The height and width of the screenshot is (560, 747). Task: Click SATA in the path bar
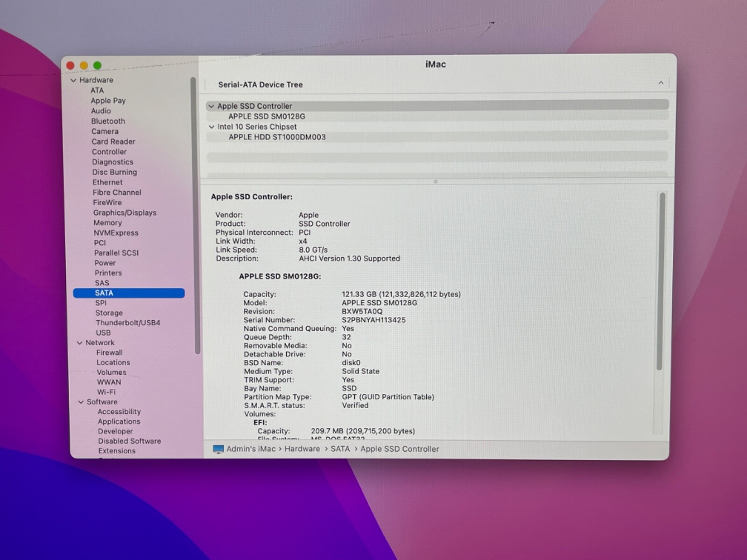[340, 449]
